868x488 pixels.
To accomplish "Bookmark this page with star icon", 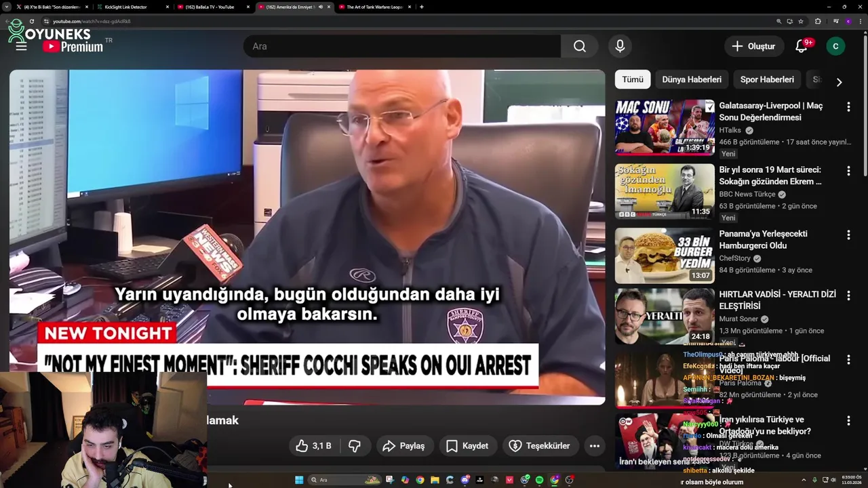I will [801, 21].
